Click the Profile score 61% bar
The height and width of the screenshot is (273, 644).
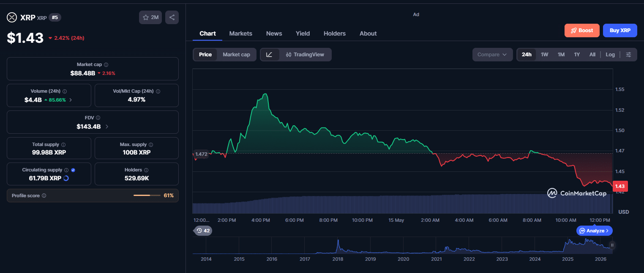point(147,196)
